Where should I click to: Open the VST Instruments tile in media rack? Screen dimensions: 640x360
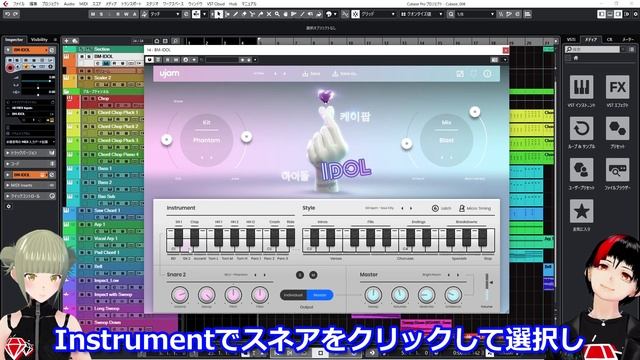coord(581,87)
